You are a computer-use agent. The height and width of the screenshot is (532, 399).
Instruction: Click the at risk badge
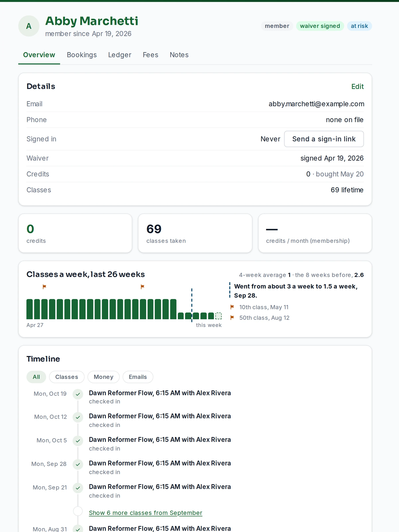click(x=359, y=26)
